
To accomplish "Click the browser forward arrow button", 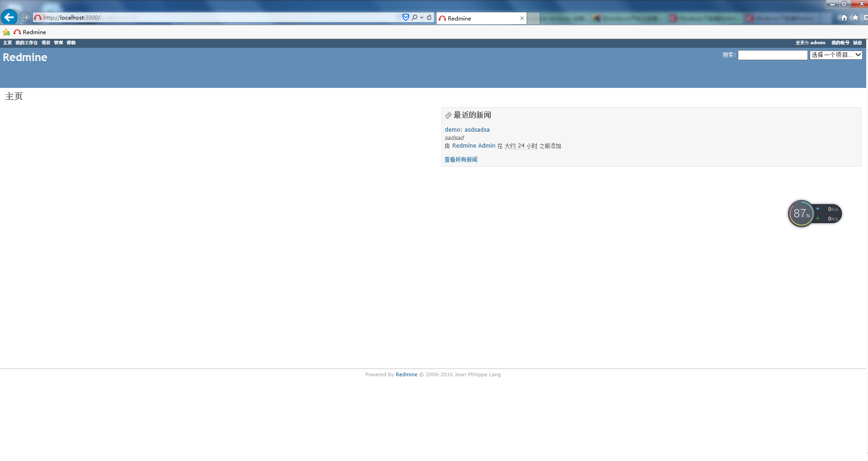I will pos(25,17).
